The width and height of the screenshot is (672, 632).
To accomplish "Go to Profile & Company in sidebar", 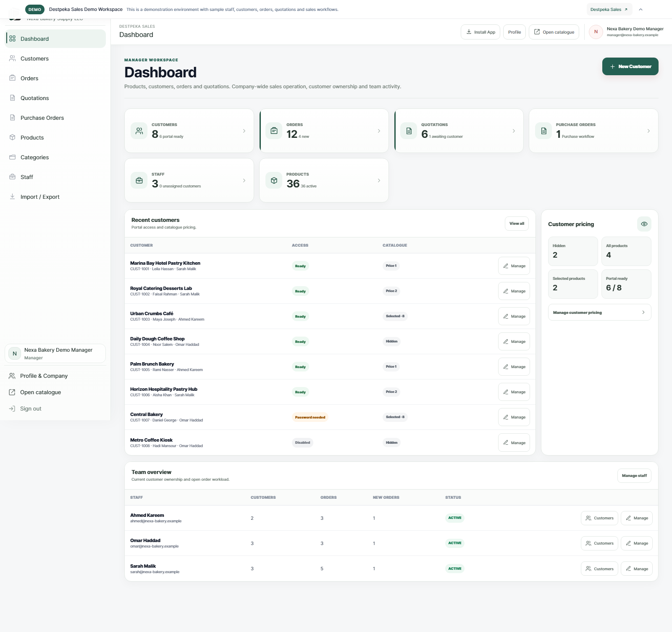I will tap(55, 376).
